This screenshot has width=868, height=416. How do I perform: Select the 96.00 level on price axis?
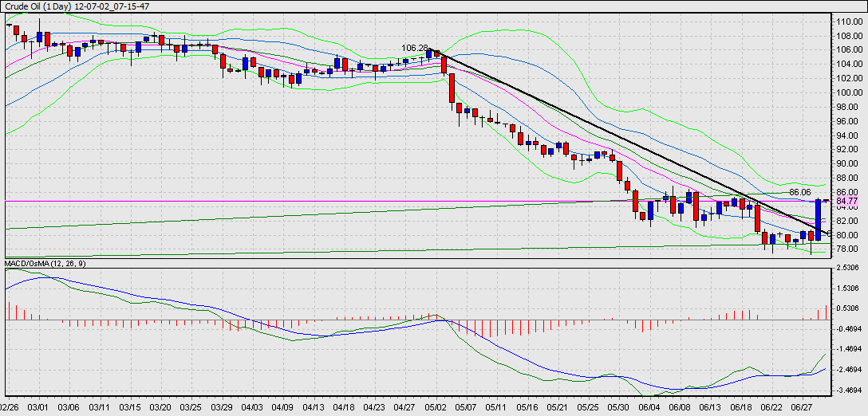coord(848,121)
